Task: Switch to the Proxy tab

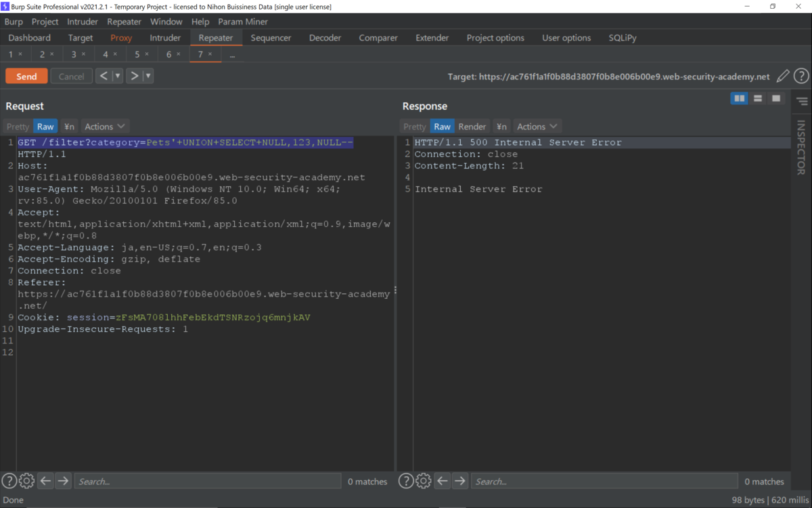Action: [121, 38]
